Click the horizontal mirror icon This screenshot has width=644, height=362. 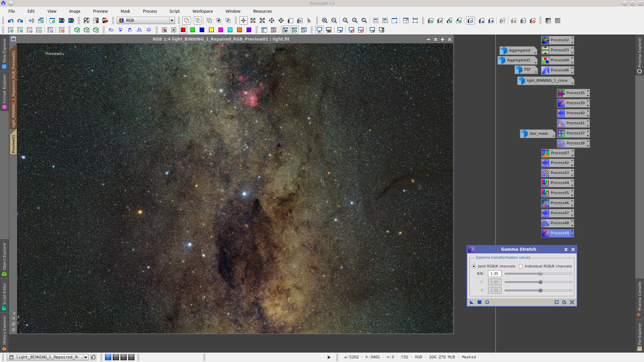(139, 30)
